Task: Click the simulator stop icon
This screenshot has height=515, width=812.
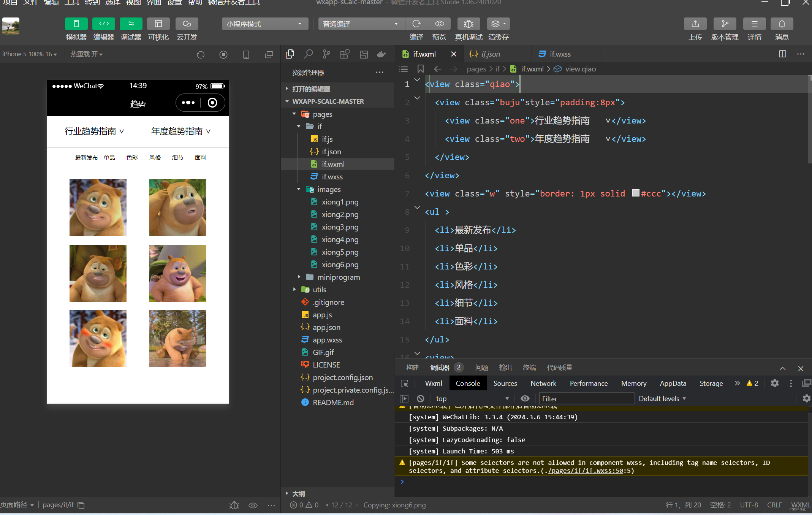Action: point(223,55)
